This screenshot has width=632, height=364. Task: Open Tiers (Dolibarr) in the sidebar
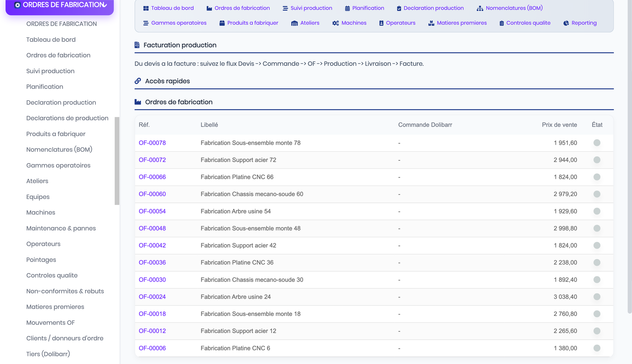tap(48, 354)
